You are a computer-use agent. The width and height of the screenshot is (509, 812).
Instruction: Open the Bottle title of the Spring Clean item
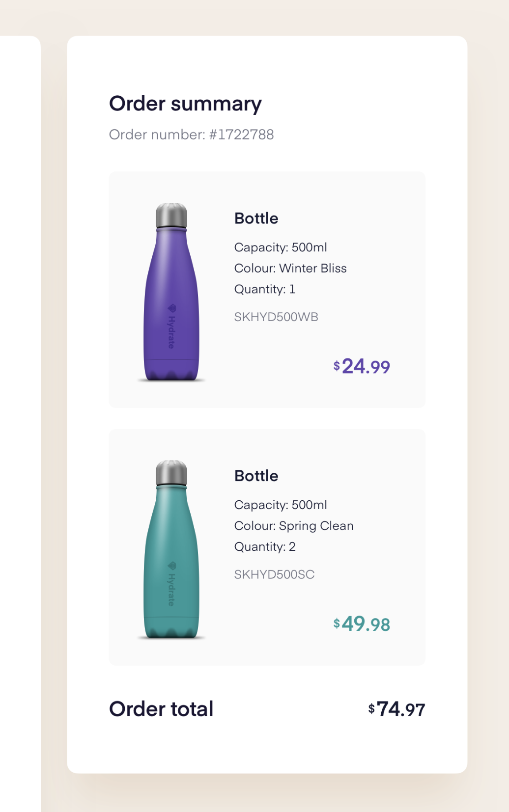pos(256,476)
